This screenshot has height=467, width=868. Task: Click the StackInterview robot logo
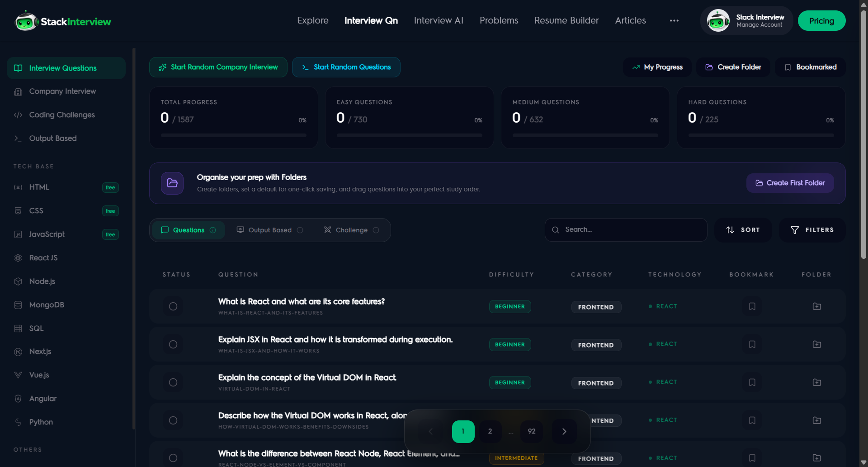26,21
